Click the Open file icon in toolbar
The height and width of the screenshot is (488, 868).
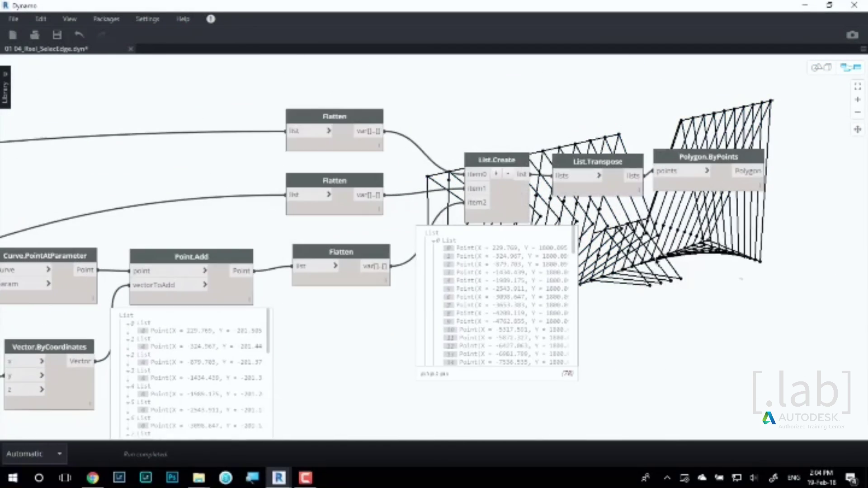(35, 35)
